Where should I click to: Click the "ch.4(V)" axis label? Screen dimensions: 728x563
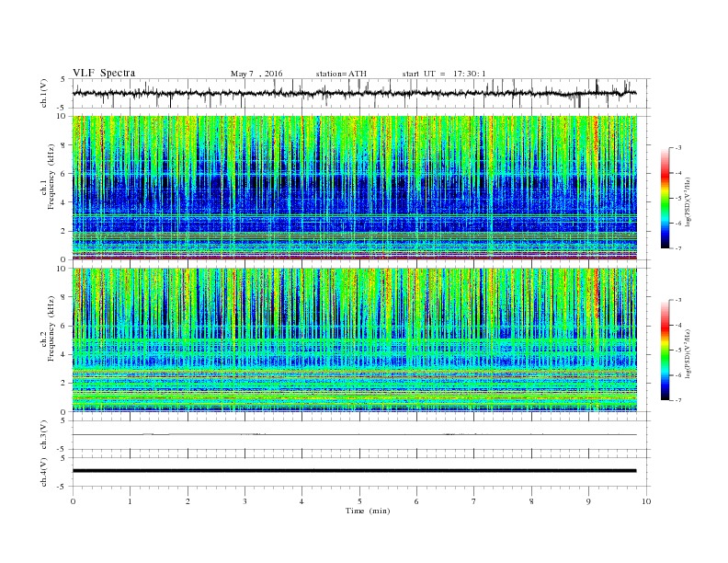pos(44,472)
